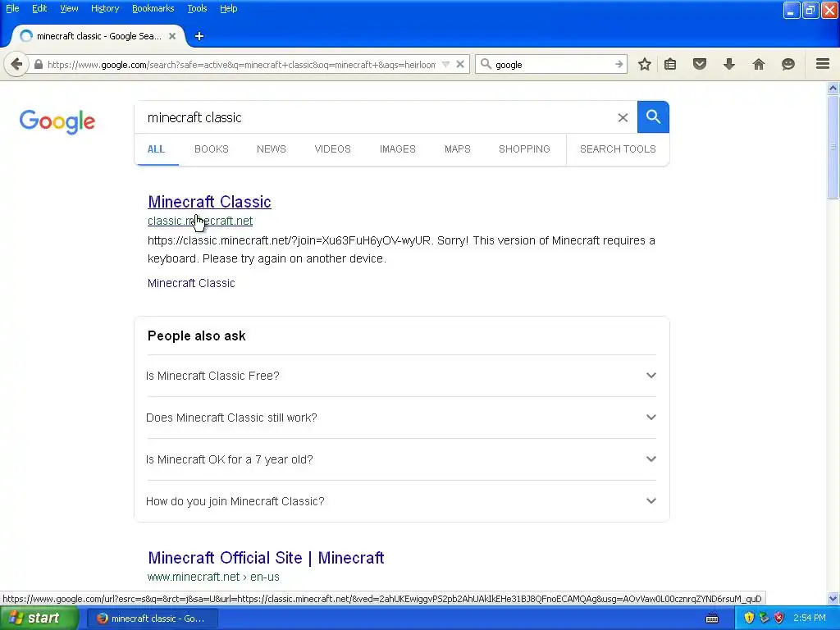Viewport: 840px width, 630px height.
Task: Open the Hello chat smiley icon
Action: point(787,64)
